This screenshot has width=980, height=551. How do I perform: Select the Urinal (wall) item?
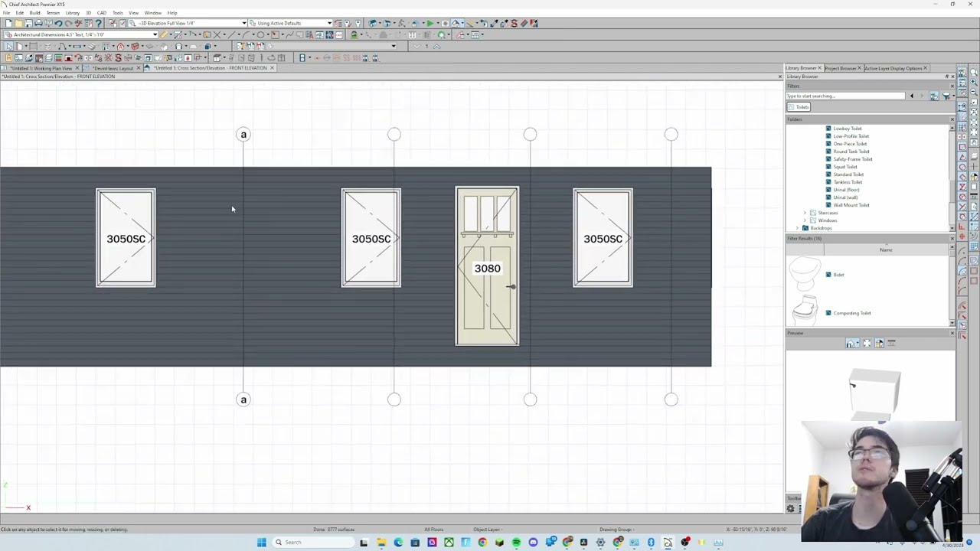[845, 197]
